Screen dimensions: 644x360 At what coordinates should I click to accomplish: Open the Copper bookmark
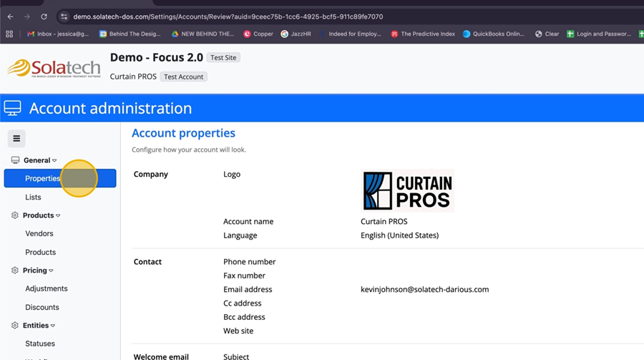258,34
